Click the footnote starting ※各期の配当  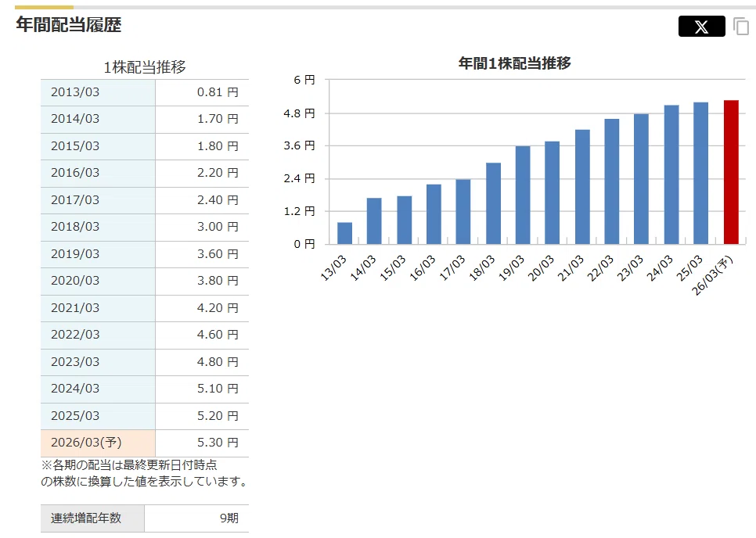pyautogui.click(x=145, y=473)
